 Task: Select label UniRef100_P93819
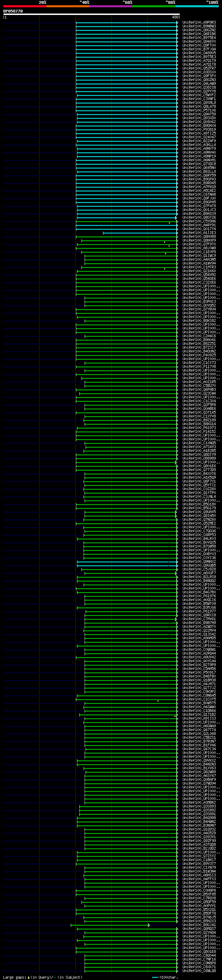pyautogui.click(x=199, y=129)
